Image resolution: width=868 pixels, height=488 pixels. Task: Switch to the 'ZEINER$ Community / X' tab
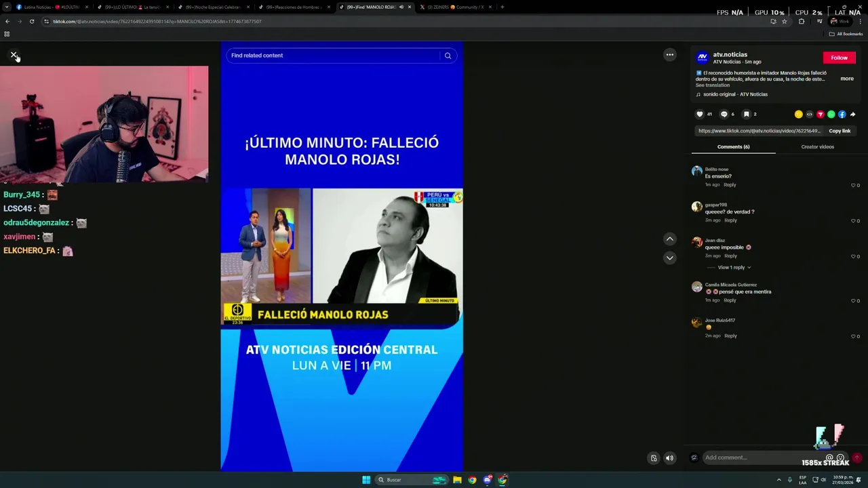455,7
